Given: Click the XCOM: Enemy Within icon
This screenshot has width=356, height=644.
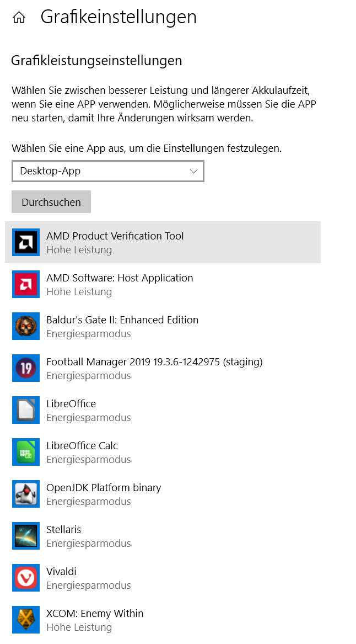Looking at the screenshot, I should pos(26,620).
